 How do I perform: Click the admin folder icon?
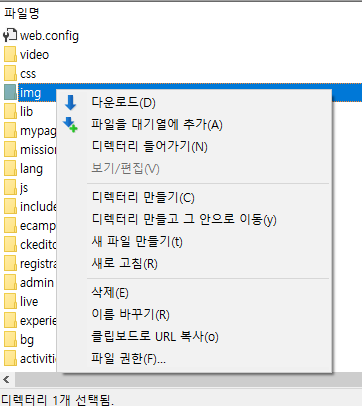(x=10, y=283)
